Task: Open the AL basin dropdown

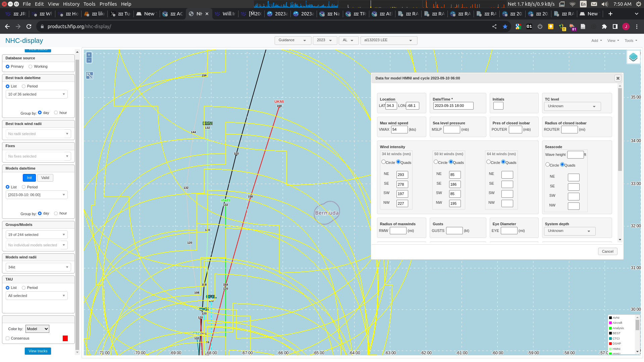Action: pos(348,40)
